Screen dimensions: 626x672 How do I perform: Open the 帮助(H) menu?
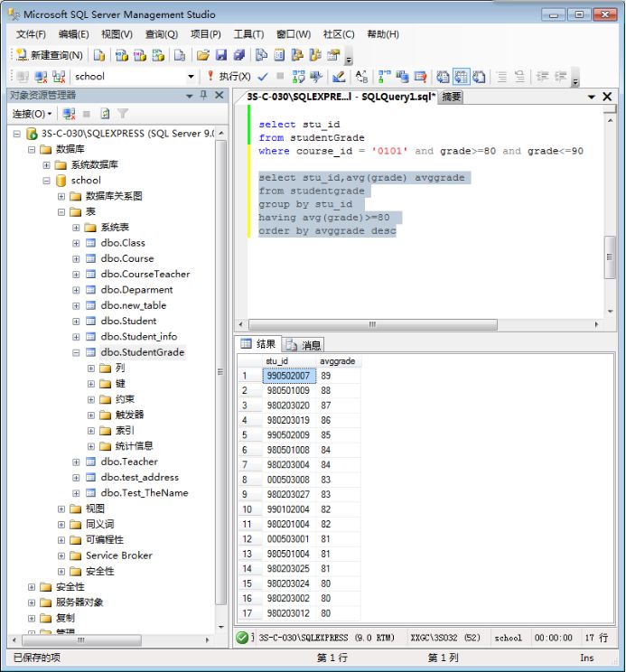click(383, 34)
